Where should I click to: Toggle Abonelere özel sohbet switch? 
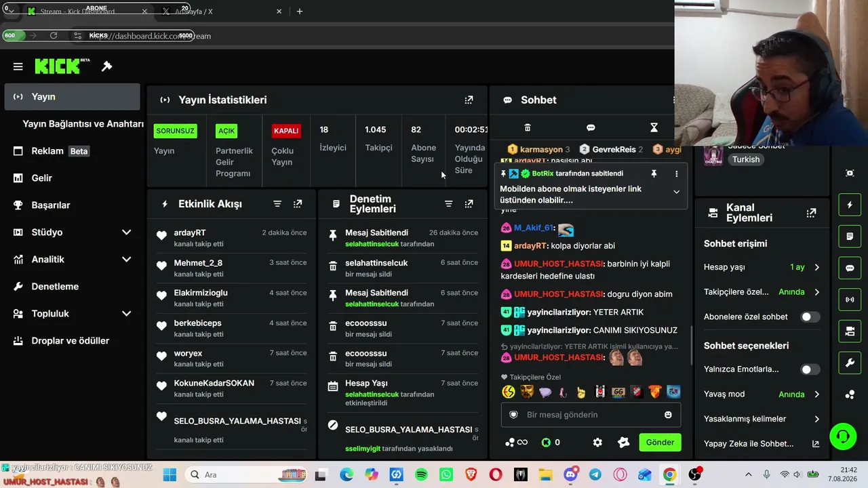(x=810, y=317)
